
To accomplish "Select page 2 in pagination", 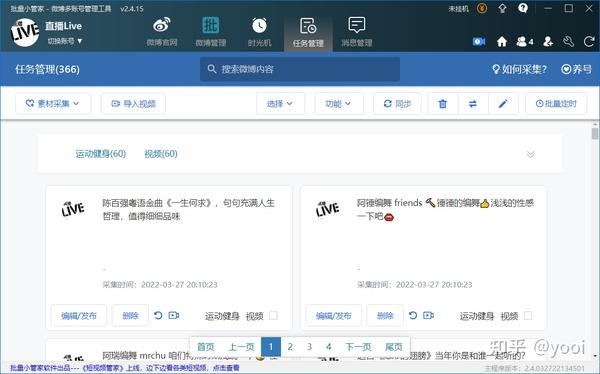I will coord(290,347).
